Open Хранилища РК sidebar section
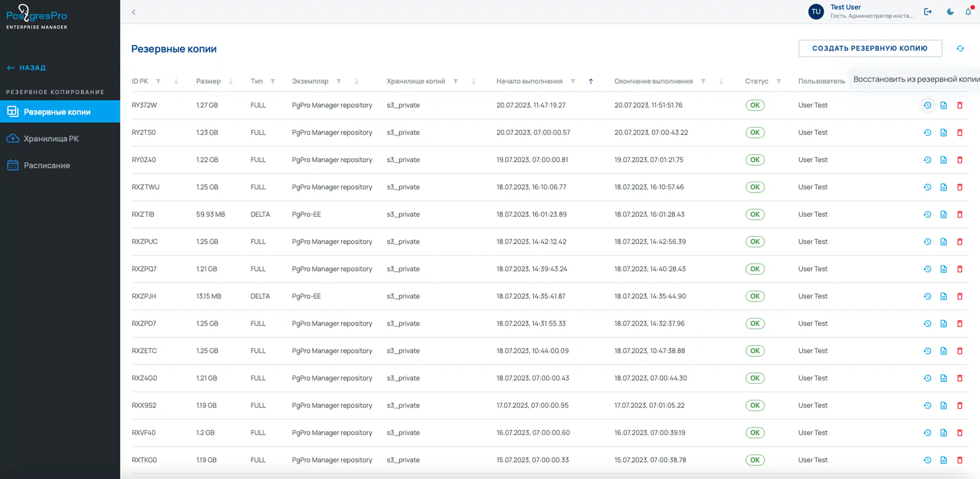The height and width of the screenshot is (479, 980). [51, 139]
